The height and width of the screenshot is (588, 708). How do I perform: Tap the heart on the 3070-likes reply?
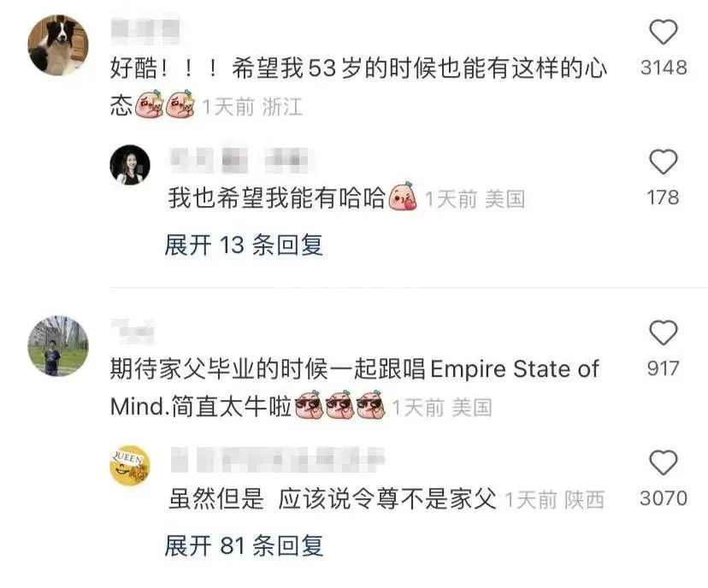(663, 462)
